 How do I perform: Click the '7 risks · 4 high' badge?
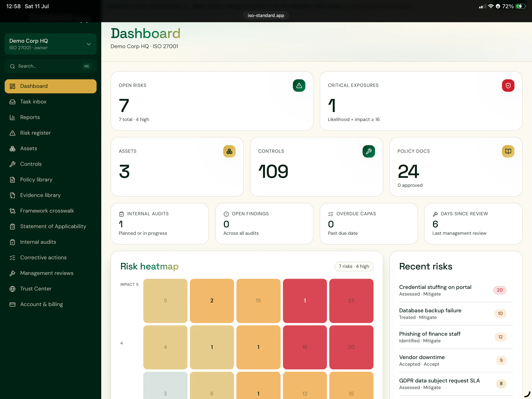[354, 266]
